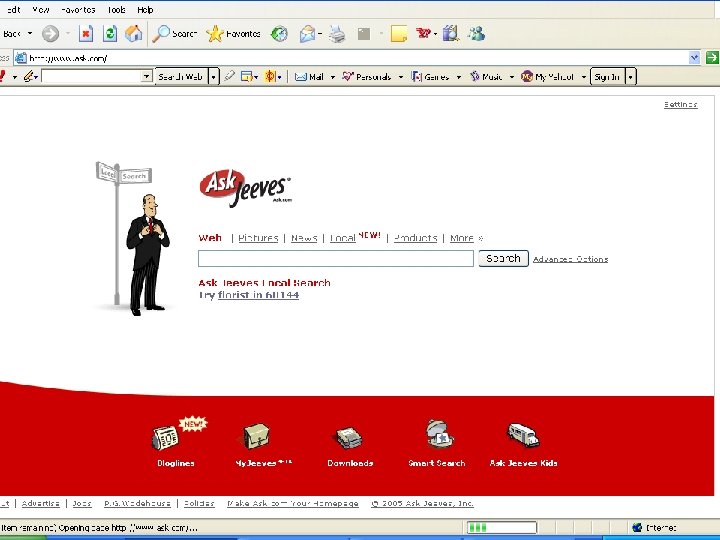The width and height of the screenshot is (720, 540).
Task: Open Advanced Options link
Action: [570, 259]
